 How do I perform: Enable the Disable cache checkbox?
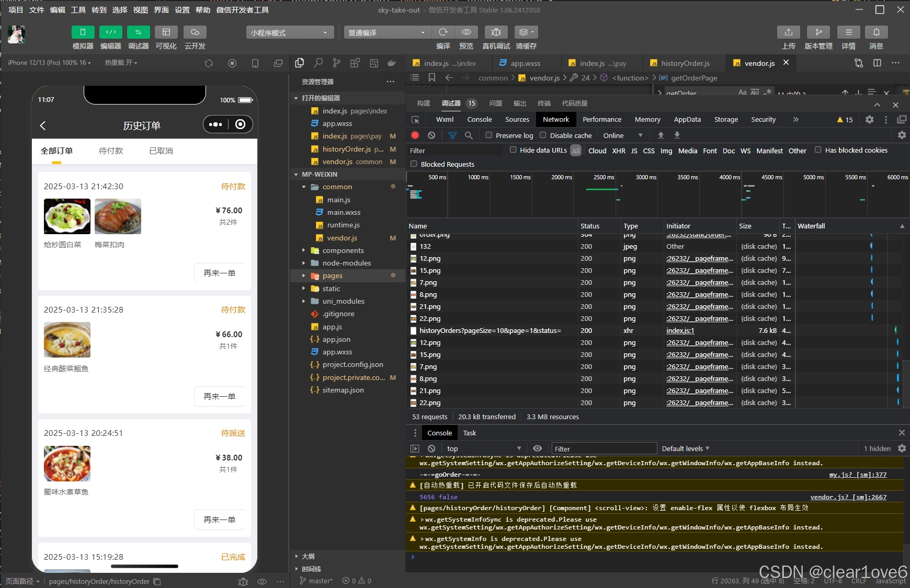click(x=543, y=135)
